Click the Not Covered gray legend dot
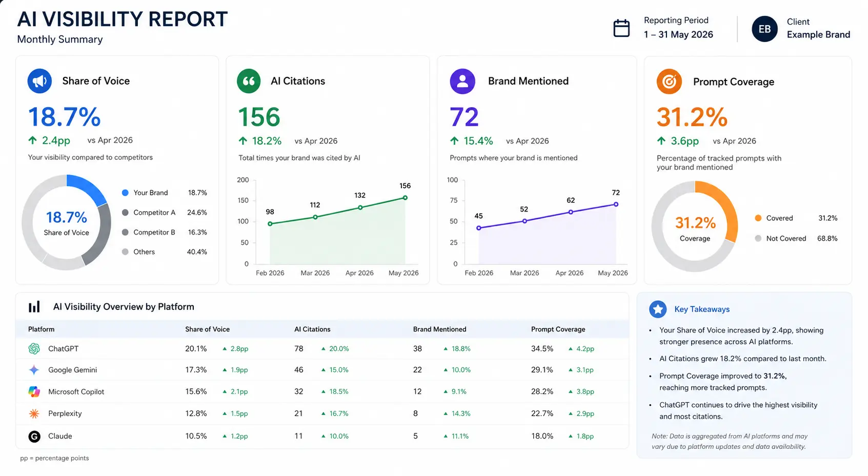 click(758, 238)
